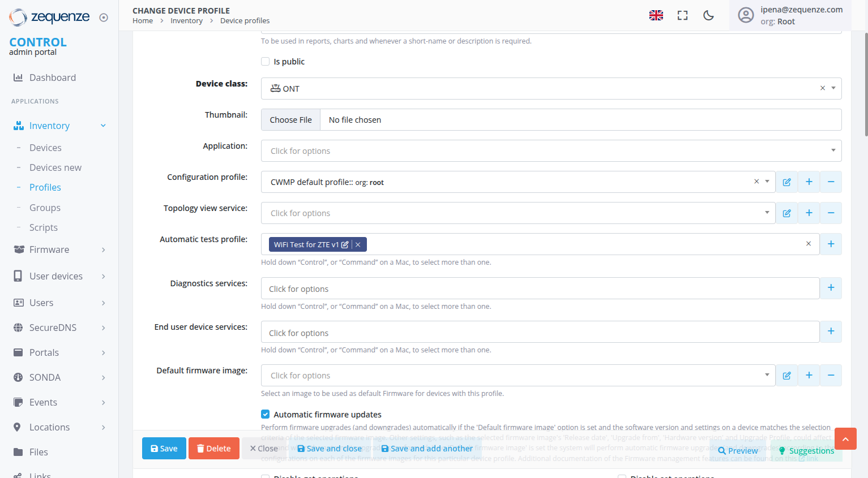Click Choose File to upload a thumbnail
Viewport: 868px width, 478px height.
pyautogui.click(x=290, y=119)
